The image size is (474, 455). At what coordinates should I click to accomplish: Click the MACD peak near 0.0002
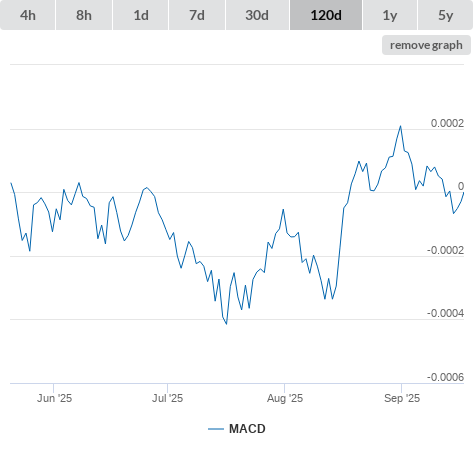click(400, 126)
